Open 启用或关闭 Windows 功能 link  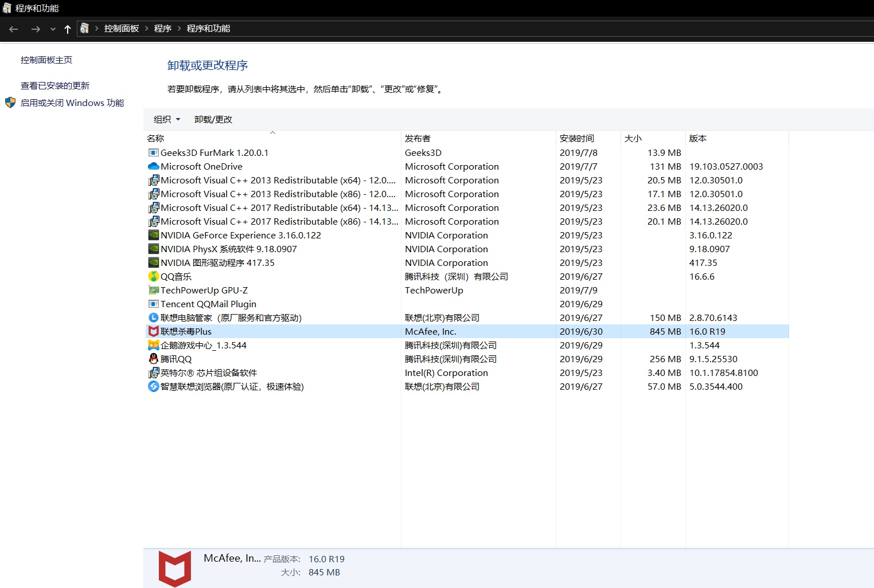[72, 103]
